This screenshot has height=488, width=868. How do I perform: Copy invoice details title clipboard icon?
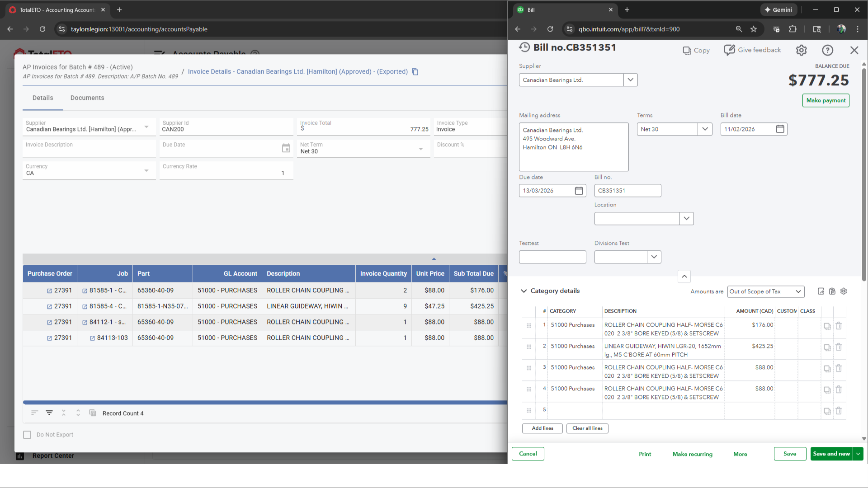pos(415,72)
